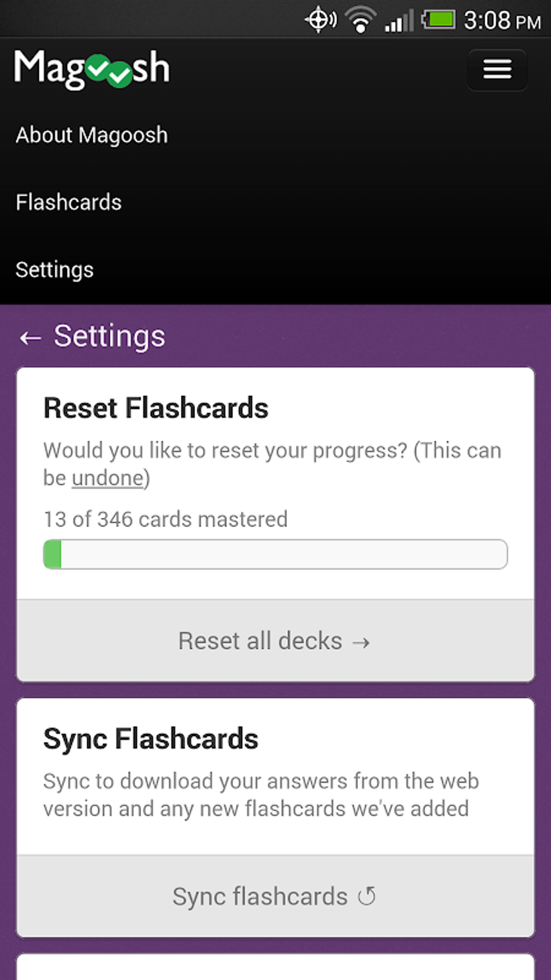Open the undone link

pos(107,478)
